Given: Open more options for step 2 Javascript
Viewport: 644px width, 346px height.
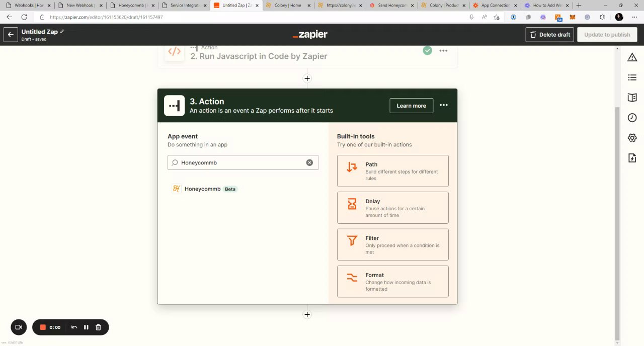Looking at the screenshot, I should [x=443, y=51].
